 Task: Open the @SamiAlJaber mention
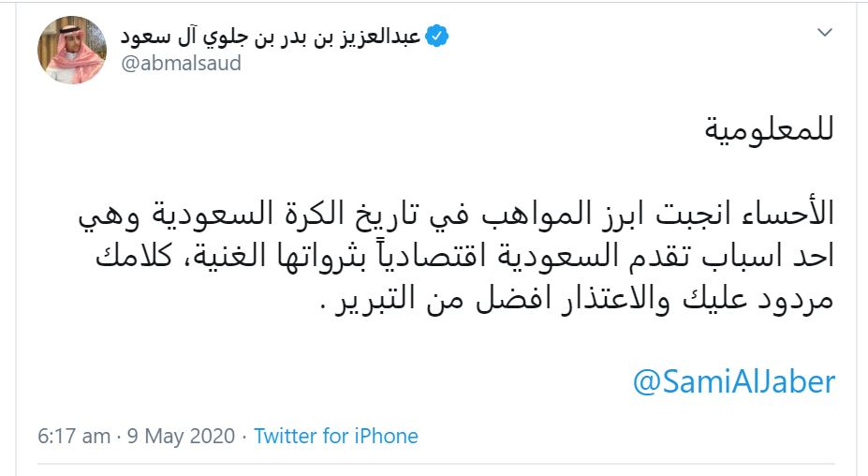734,382
